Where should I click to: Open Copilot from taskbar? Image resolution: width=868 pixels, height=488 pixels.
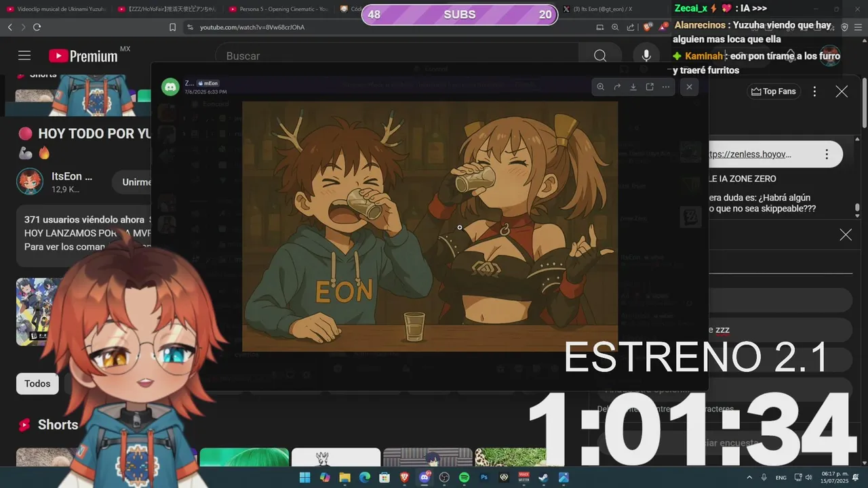325,477
